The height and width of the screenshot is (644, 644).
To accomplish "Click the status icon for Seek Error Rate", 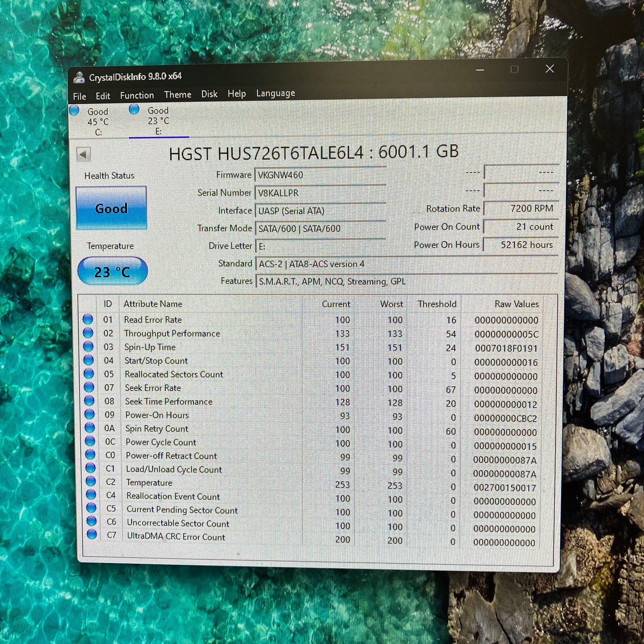I will tap(89, 387).
